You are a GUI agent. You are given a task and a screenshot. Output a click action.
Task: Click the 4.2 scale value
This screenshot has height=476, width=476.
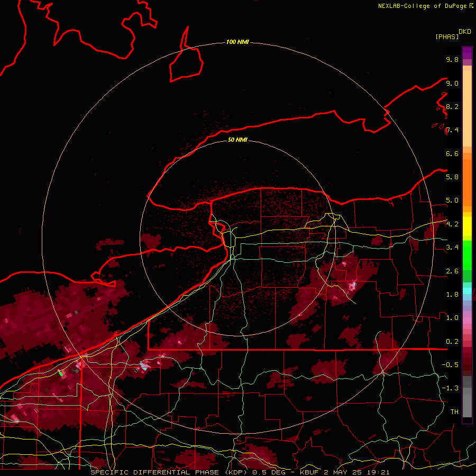point(452,224)
